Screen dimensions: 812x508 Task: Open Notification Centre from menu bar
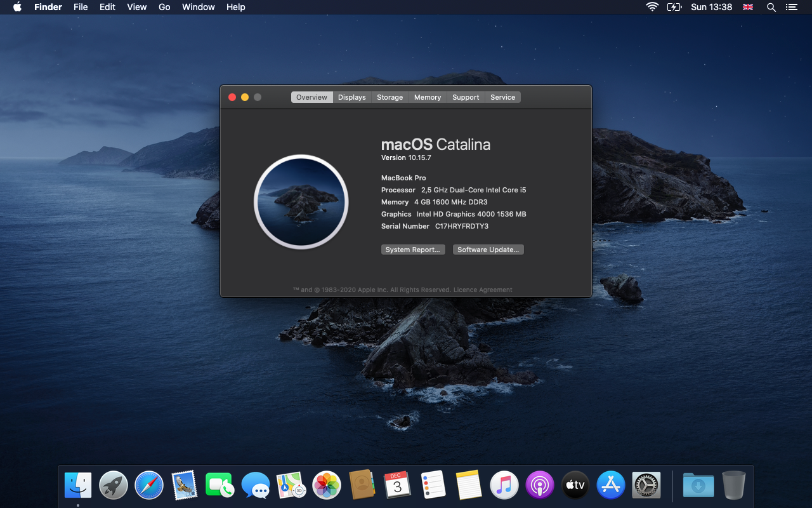[791, 7]
